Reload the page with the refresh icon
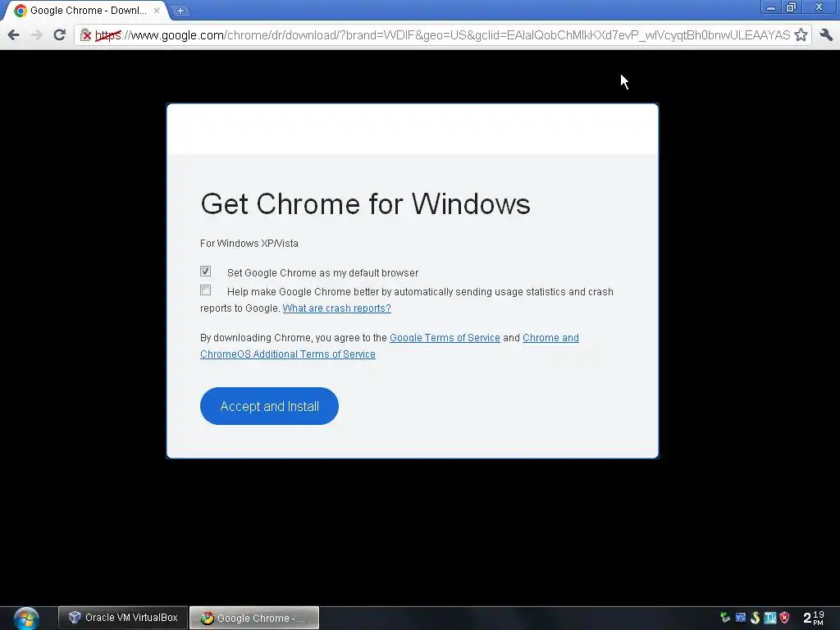This screenshot has height=630, width=840. [59, 35]
